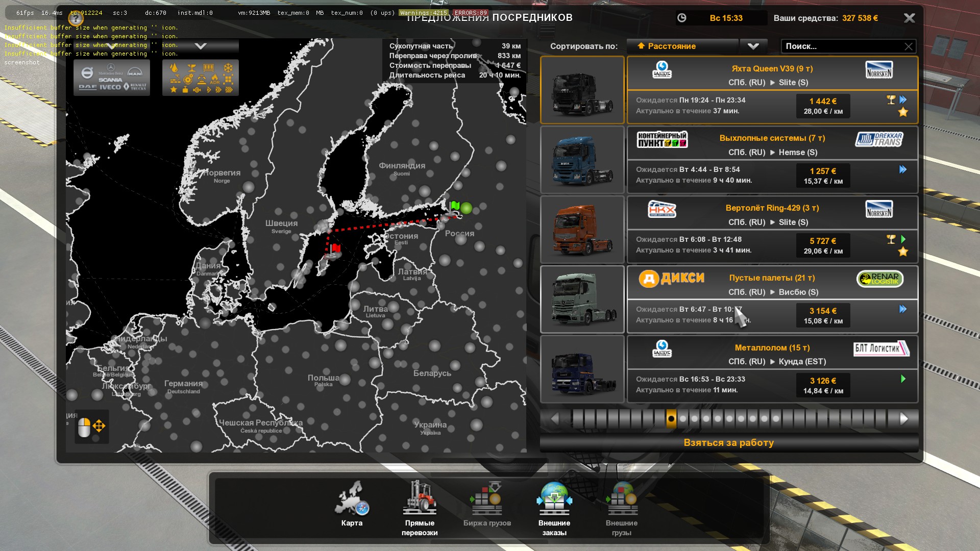
Task: Toggle the Scania brand filter logo
Action: pos(110,80)
